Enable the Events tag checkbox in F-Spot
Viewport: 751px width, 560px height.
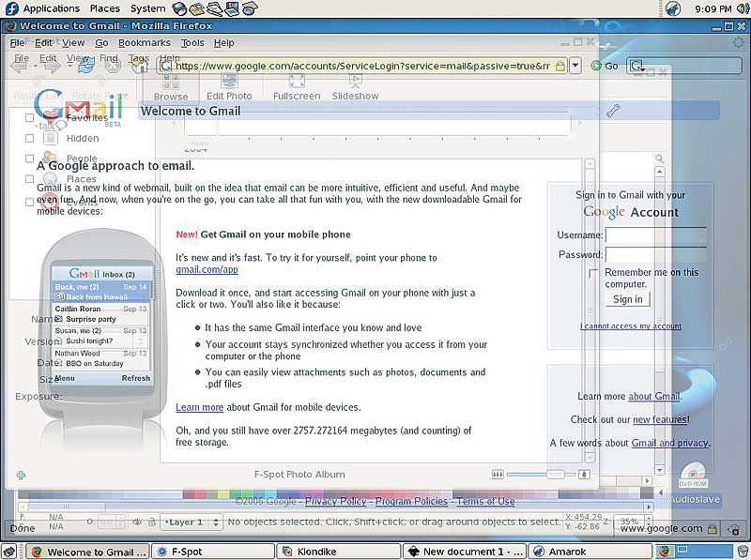pyautogui.click(x=30, y=202)
